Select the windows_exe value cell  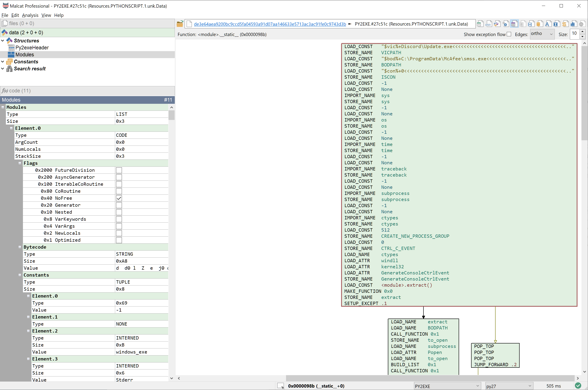(142, 352)
